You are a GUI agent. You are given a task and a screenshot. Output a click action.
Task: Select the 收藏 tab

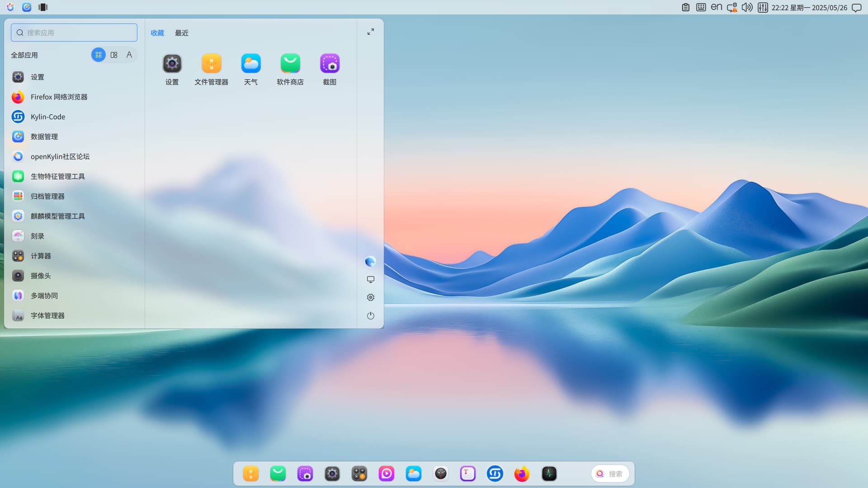(x=157, y=33)
